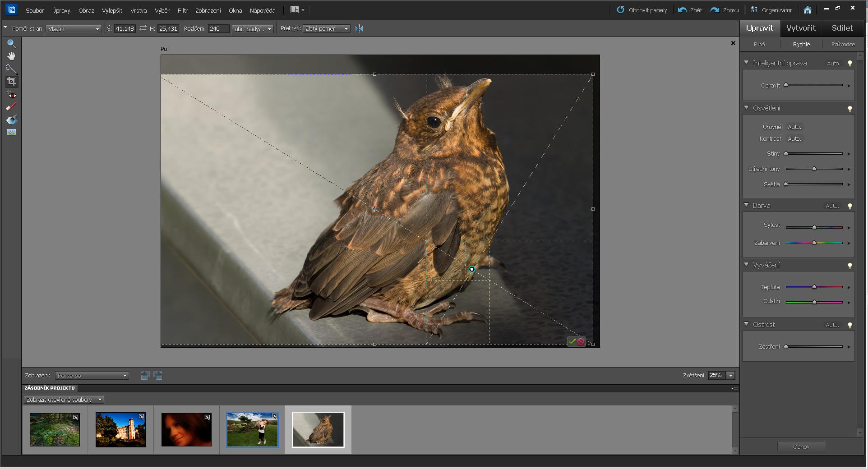Click Auto next to Úrovně
This screenshot has height=469, width=868.
794,127
